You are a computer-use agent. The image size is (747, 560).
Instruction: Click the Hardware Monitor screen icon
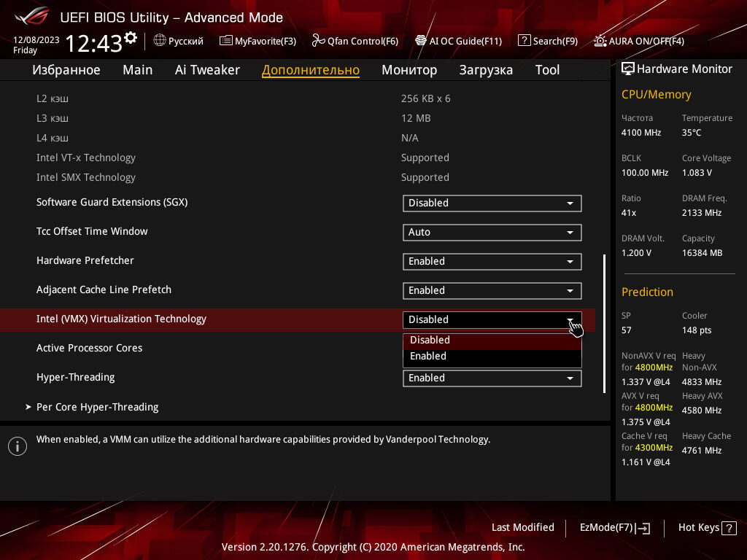628,69
